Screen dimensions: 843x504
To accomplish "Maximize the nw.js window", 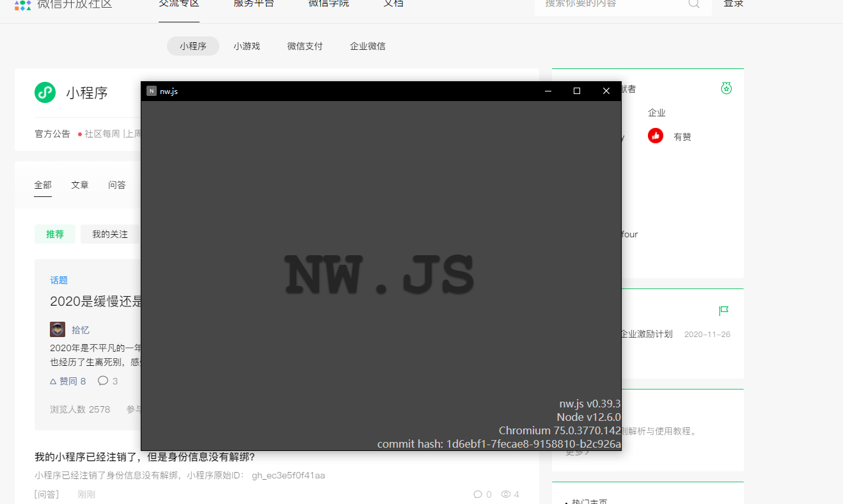I will point(577,91).
